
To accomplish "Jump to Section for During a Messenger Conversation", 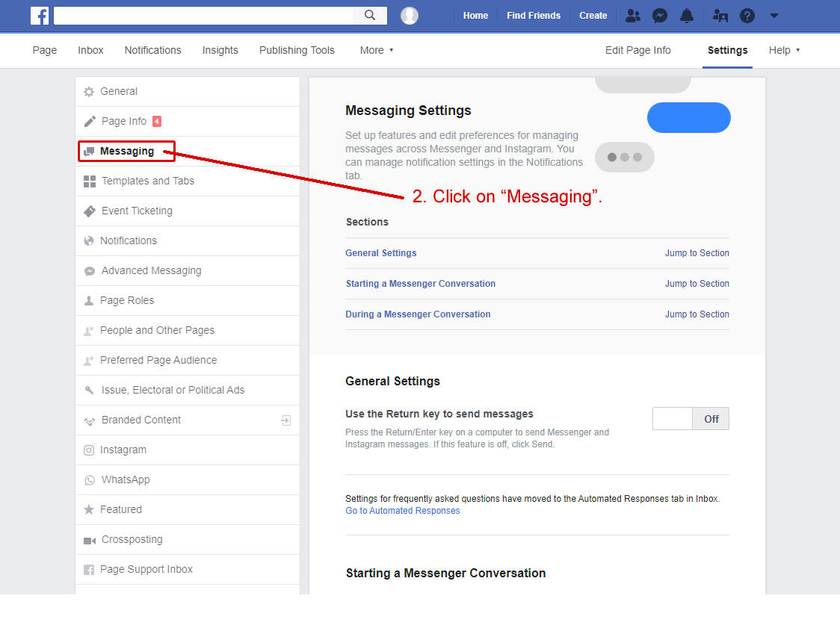I will [x=697, y=314].
